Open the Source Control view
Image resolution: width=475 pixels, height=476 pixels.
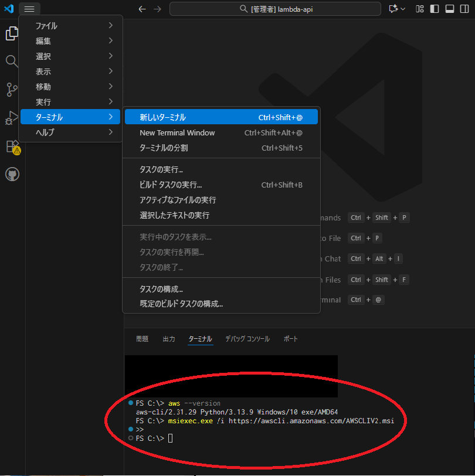click(x=12, y=90)
